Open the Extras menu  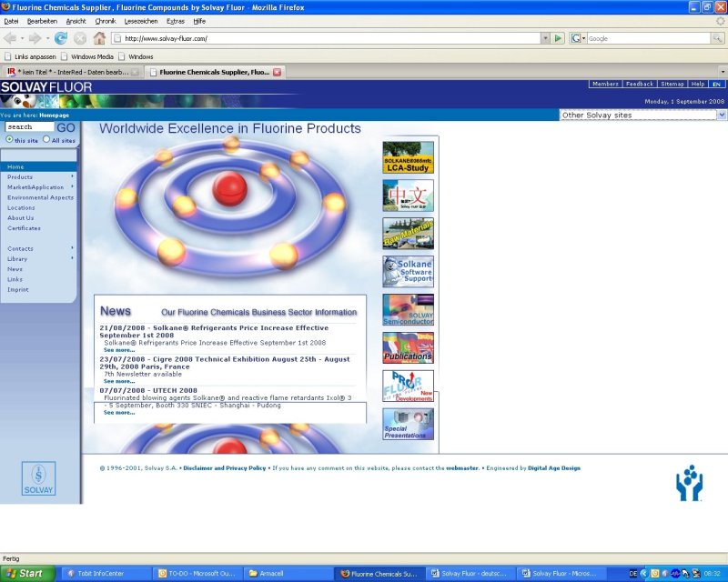pos(176,21)
